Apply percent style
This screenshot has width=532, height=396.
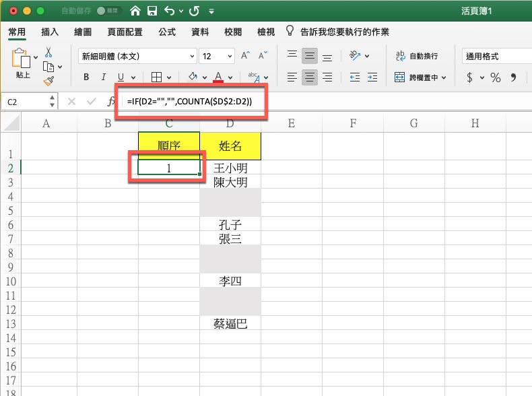click(x=496, y=77)
